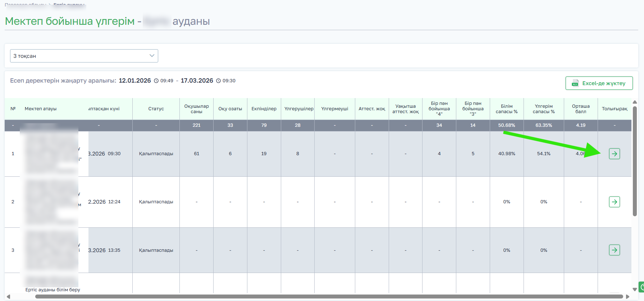Click the first breadcrumb region link
This screenshot has width=644, height=301.
(x=25, y=4)
